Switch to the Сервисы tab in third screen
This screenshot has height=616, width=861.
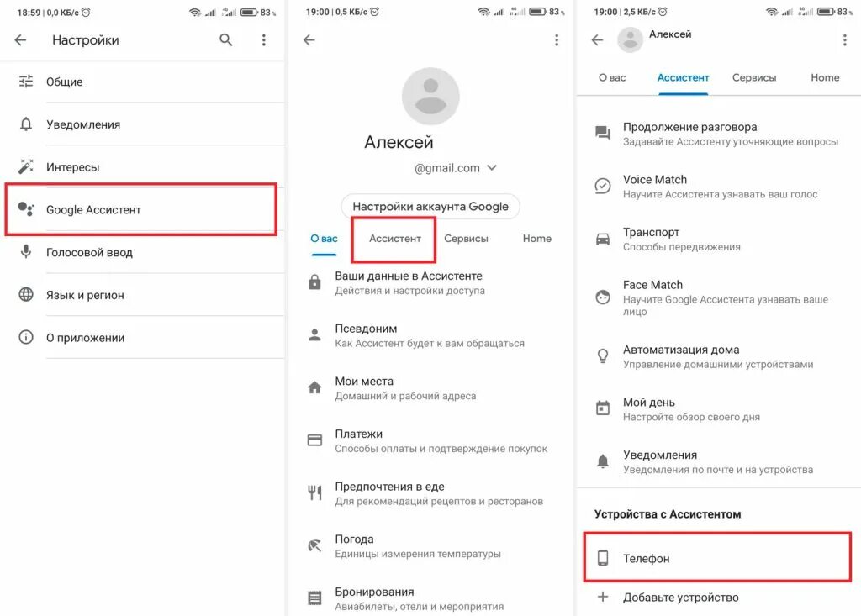(754, 78)
